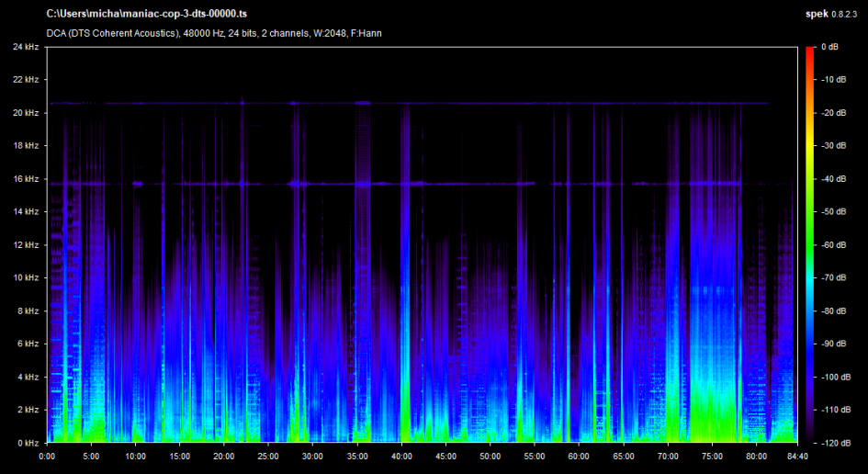This screenshot has height=474, width=868.
Task: Click the 40:00 marker on time axis
Action: pyautogui.click(x=400, y=456)
